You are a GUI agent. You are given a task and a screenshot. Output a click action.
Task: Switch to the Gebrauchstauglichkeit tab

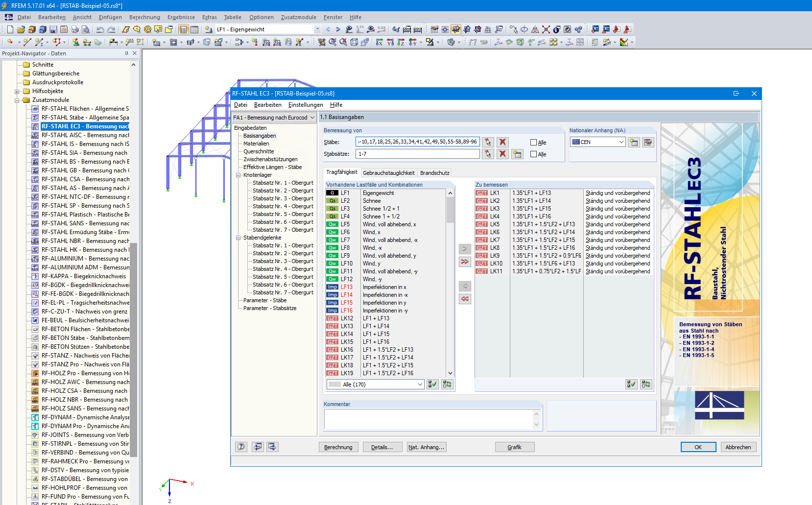pos(389,173)
